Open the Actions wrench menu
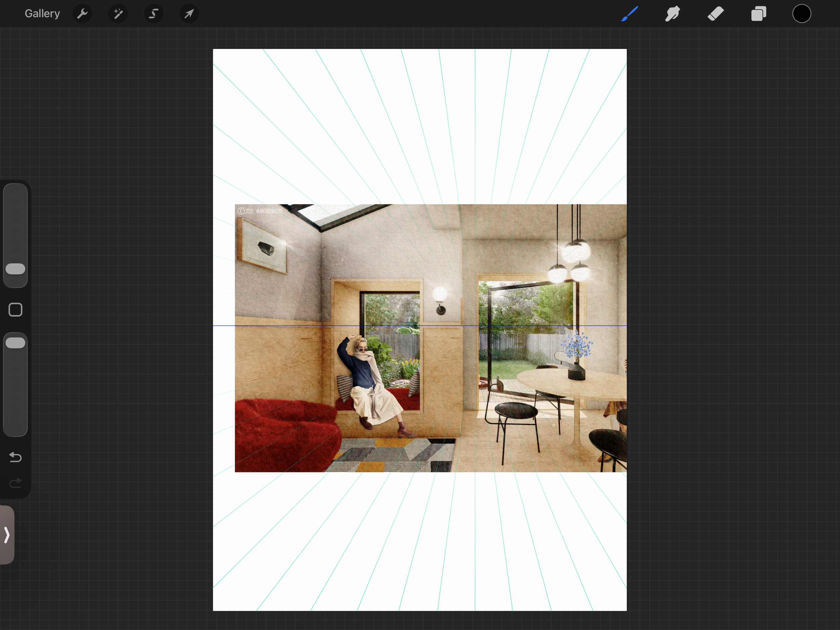 (x=82, y=14)
